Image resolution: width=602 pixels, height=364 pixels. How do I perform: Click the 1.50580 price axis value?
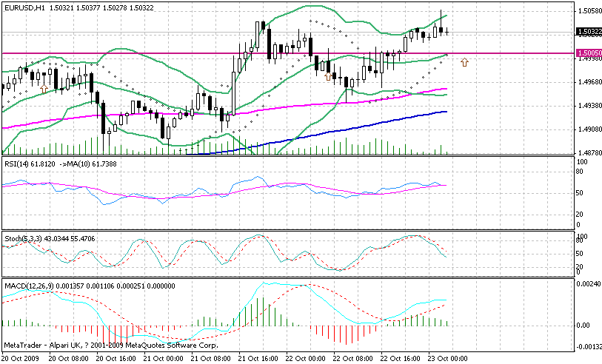(589, 11)
